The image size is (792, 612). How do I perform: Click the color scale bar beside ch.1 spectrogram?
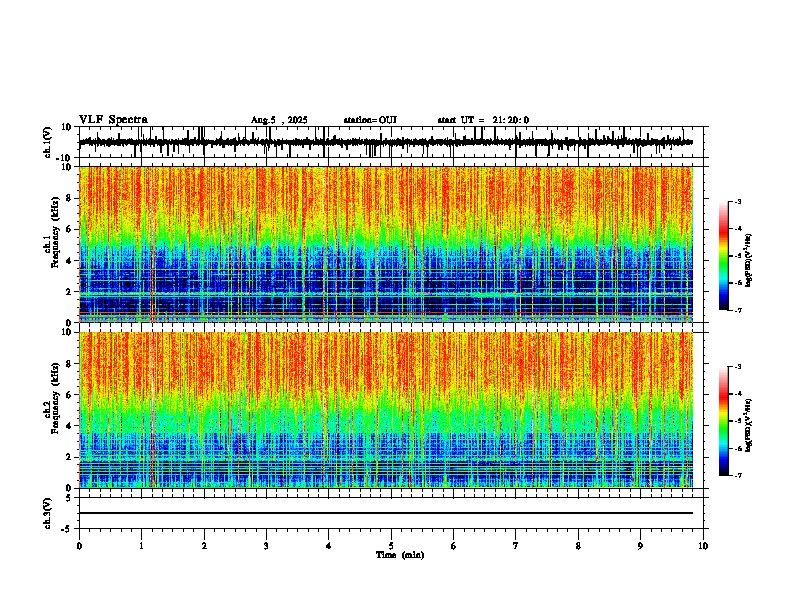coord(723,256)
